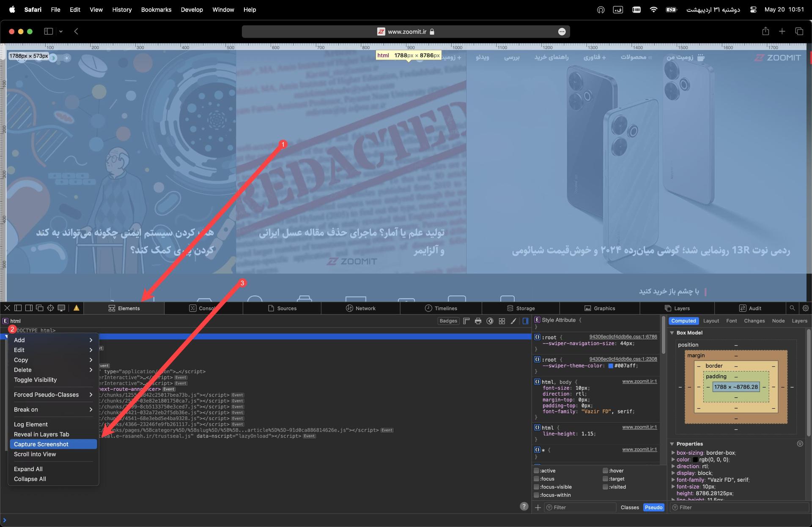Detach the inspector into a separate window
The width and height of the screenshot is (812, 527).
[40, 308]
